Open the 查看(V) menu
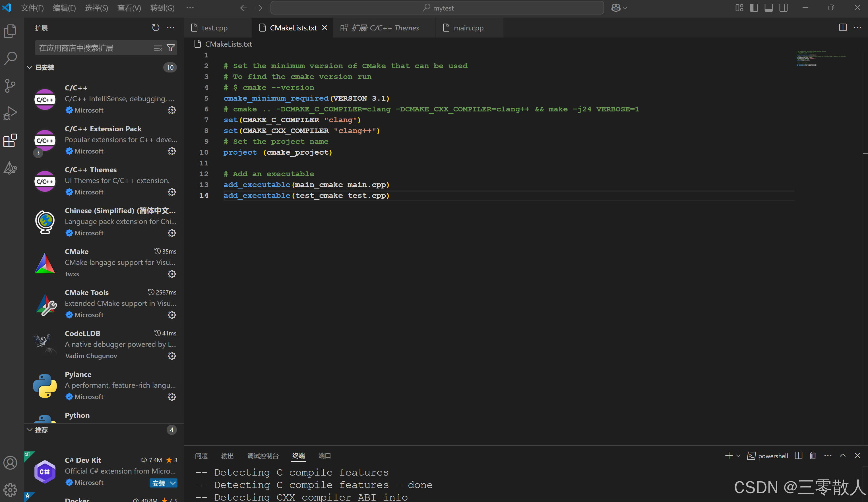 pos(129,8)
